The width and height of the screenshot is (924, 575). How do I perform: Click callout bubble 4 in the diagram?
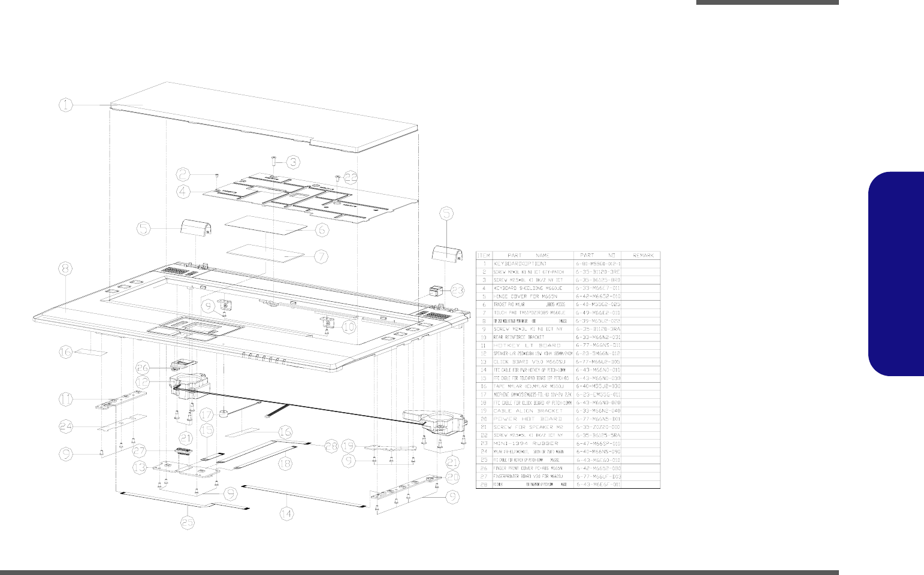click(x=184, y=192)
